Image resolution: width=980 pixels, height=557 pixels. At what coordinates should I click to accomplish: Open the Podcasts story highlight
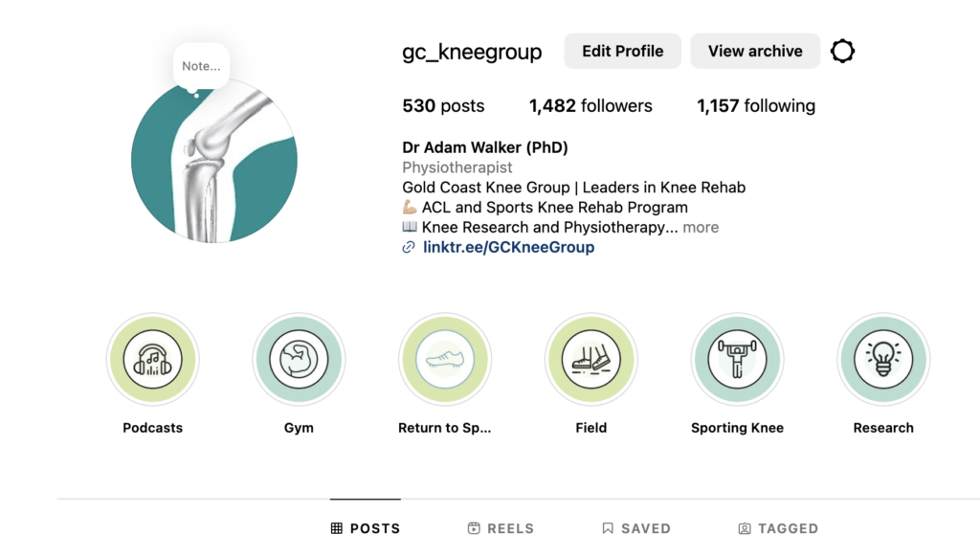coord(153,360)
